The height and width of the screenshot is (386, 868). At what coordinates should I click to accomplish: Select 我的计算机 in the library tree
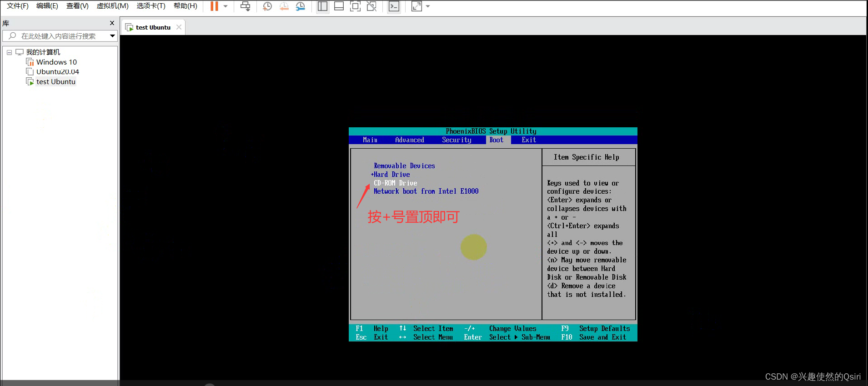click(43, 52)
